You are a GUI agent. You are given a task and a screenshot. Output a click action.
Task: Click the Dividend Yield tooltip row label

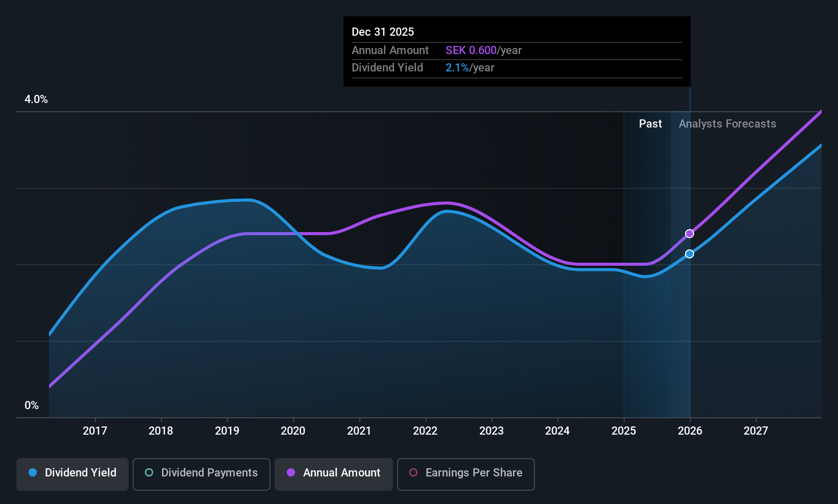click(x=387, y=68)
